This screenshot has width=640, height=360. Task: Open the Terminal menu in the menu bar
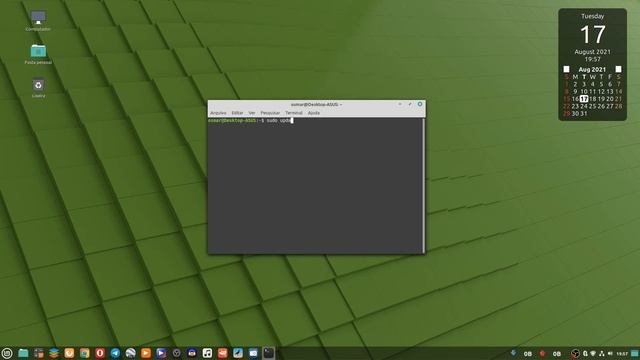tap(293, 113)
